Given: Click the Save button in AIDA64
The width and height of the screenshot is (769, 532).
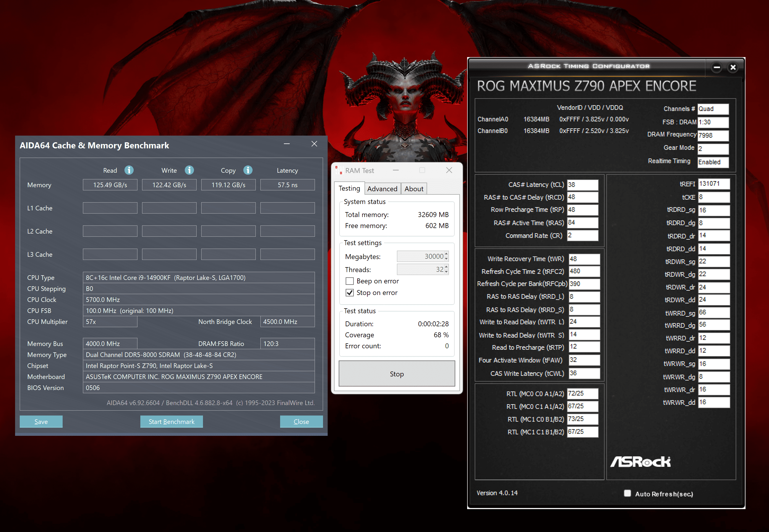Looking at the screenshot, I should [41, 422].
